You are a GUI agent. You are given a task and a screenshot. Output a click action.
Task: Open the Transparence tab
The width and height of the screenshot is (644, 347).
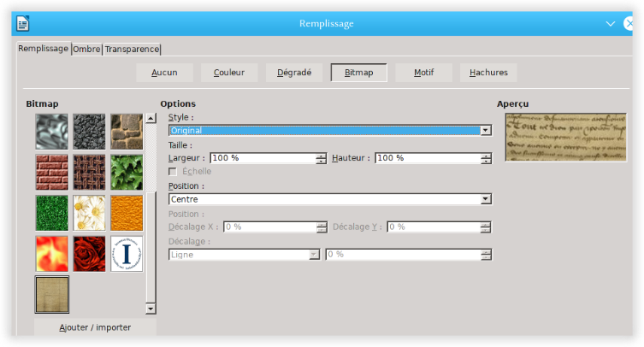132,50
